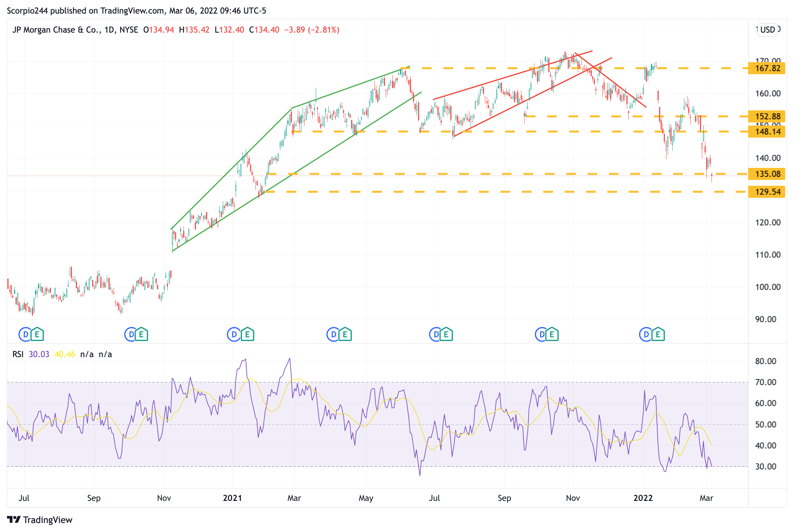Click the dividend D icon near April 2021
The image size is (794, 532).
(x=333, y=334)
